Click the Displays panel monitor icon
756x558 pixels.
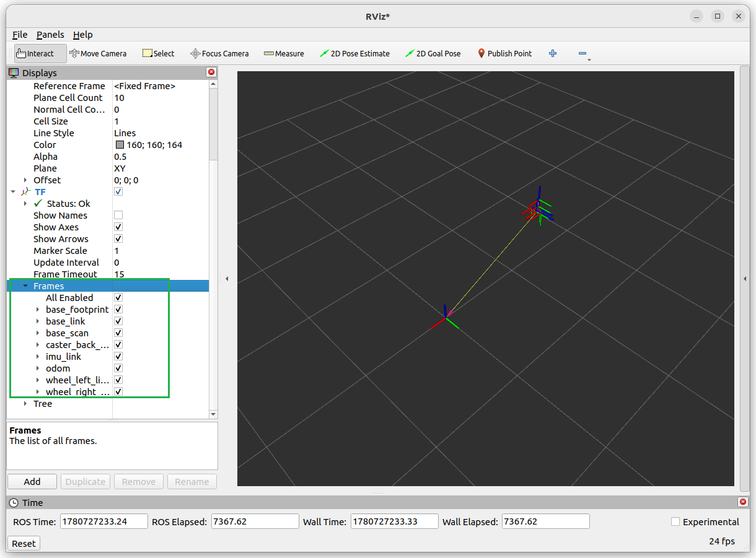click(14, 72)
